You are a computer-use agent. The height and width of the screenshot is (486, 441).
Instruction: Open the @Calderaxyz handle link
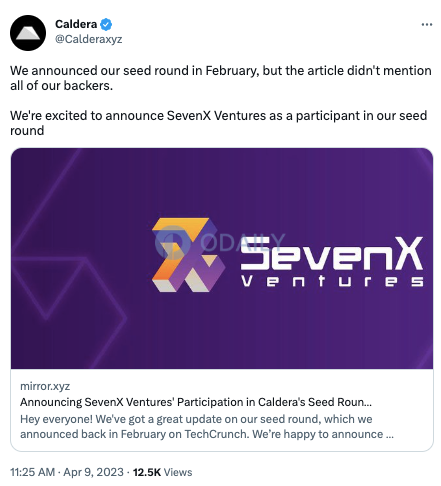click(x=89, y=39)
